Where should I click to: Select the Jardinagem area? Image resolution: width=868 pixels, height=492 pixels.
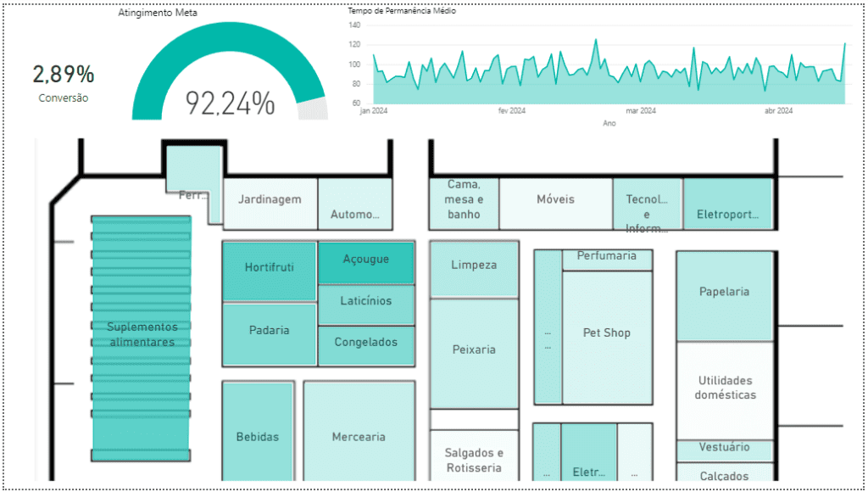270,204
